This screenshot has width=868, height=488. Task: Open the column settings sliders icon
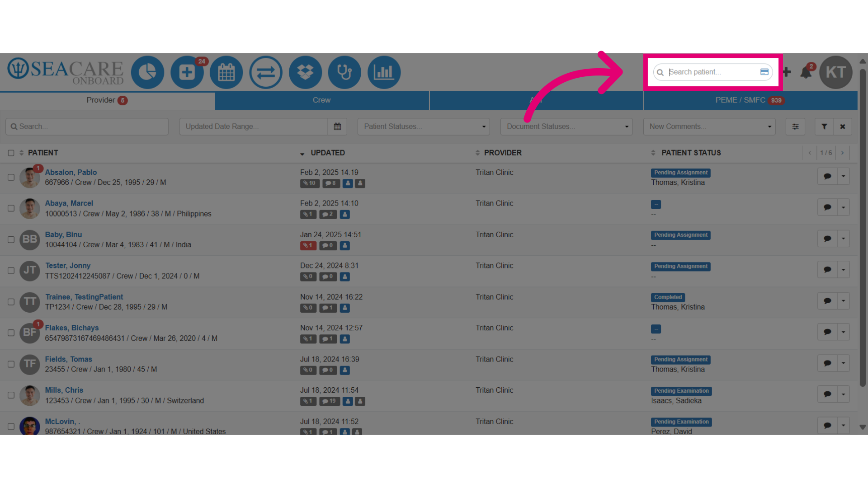[795, 127]
